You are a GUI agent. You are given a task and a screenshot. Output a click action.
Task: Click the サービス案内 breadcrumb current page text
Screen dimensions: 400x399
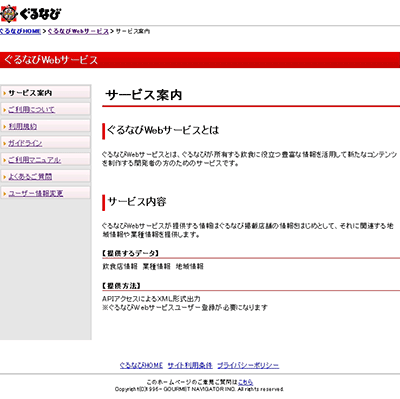[133, 31]
